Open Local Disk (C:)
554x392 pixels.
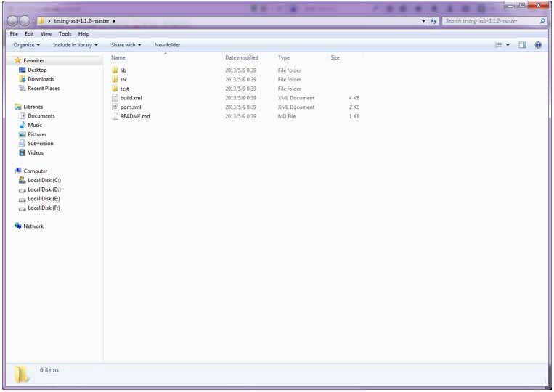tap(44, 180)
